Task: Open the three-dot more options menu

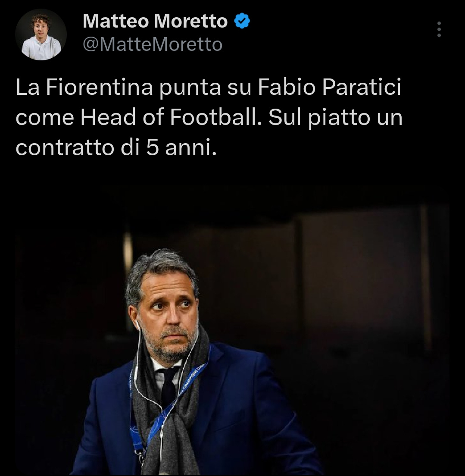Action: (x=439, y=29)
